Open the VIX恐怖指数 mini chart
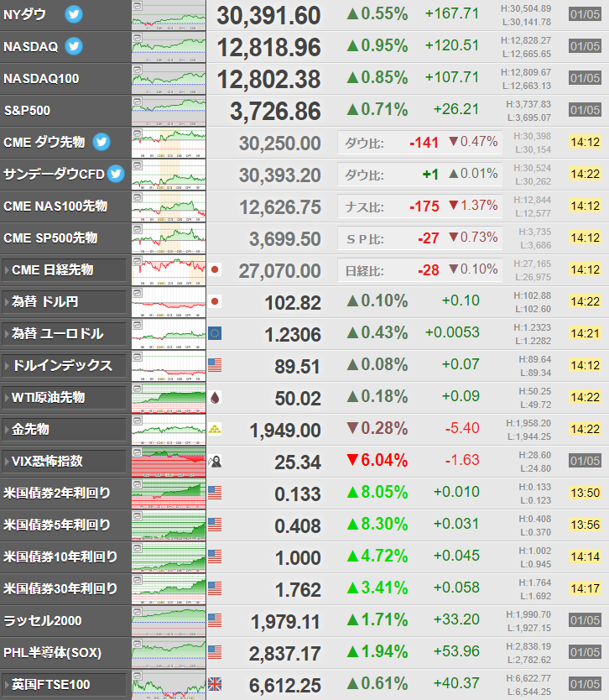Screen dimensions: 609x700 coord(169,461)
